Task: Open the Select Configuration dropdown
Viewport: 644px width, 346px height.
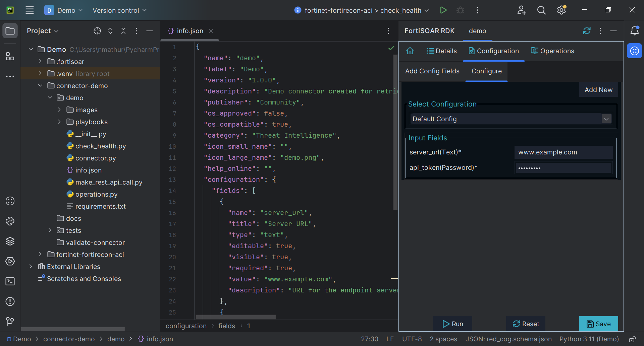Action: [606, 119]
